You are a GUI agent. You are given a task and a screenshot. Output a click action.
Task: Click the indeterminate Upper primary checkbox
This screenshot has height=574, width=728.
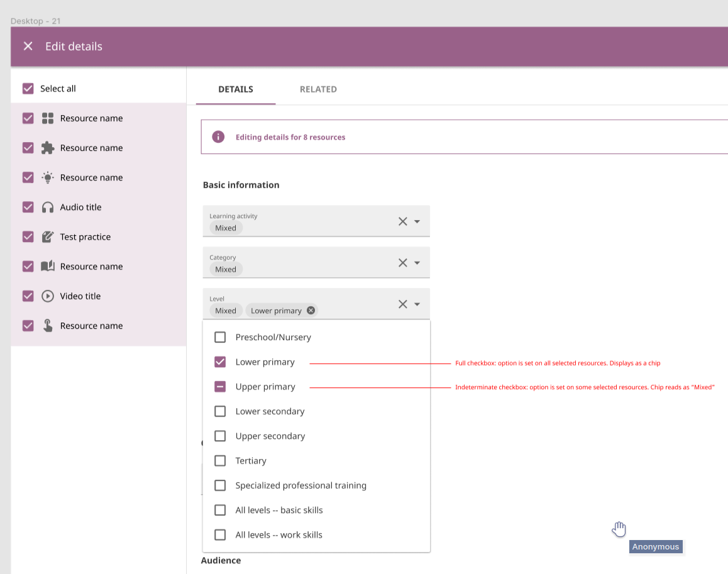220,386
